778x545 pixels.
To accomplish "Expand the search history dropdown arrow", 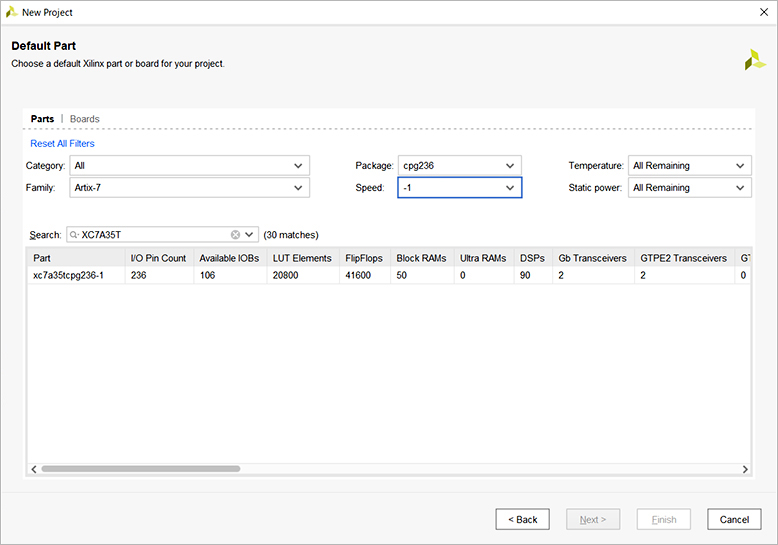I will 249,235.
